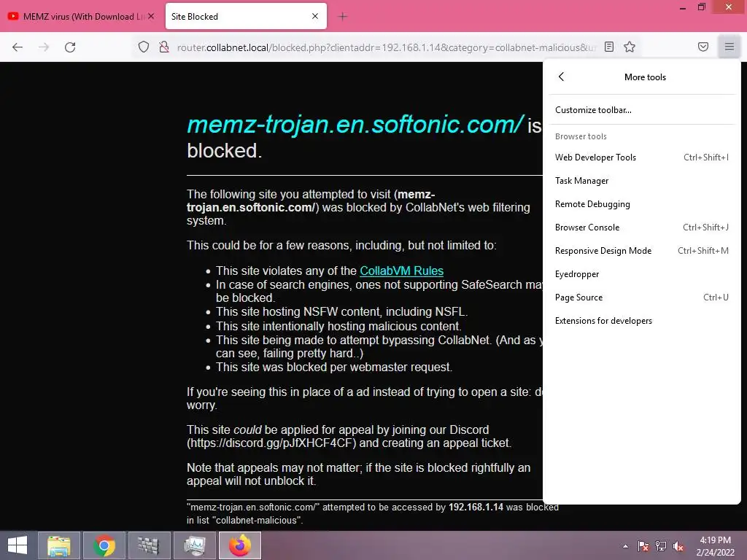
Task: Close the hamburger application menu button
Action: 729,47
